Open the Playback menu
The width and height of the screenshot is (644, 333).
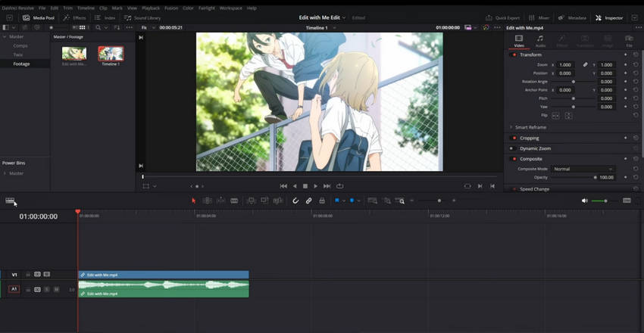(x=151, y=8)
